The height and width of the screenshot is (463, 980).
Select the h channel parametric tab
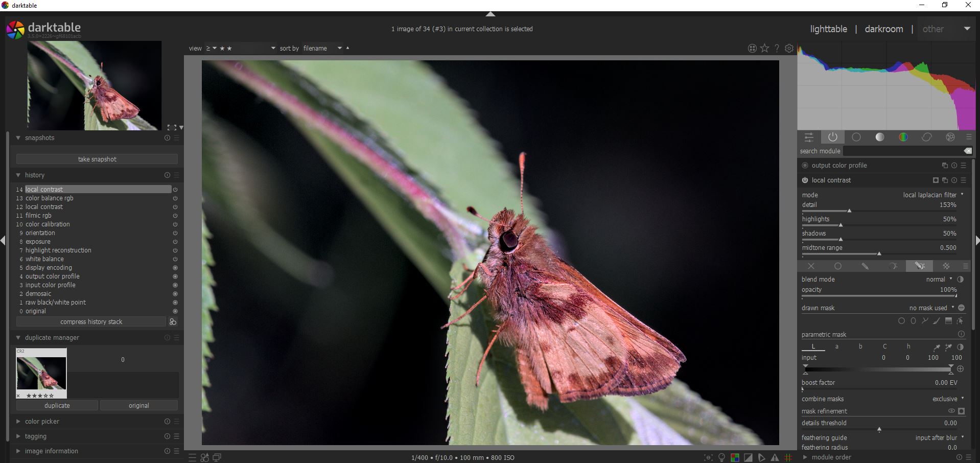908,346
